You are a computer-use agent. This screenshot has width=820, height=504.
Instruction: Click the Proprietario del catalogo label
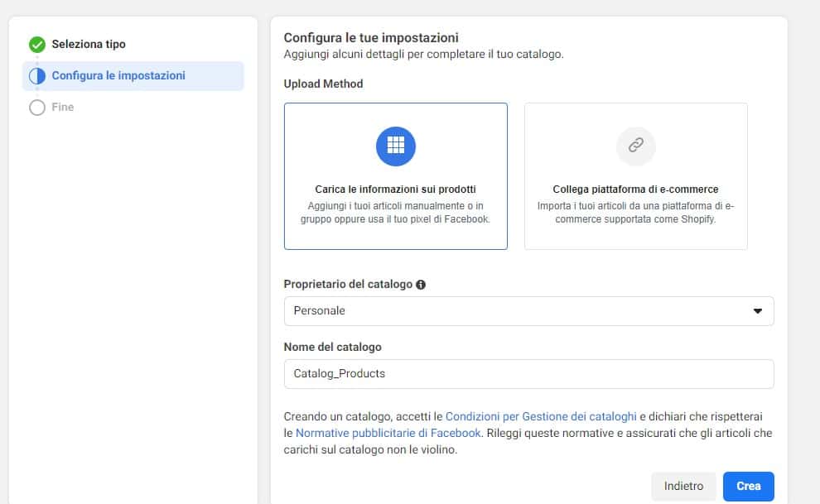tap(348, 285)
